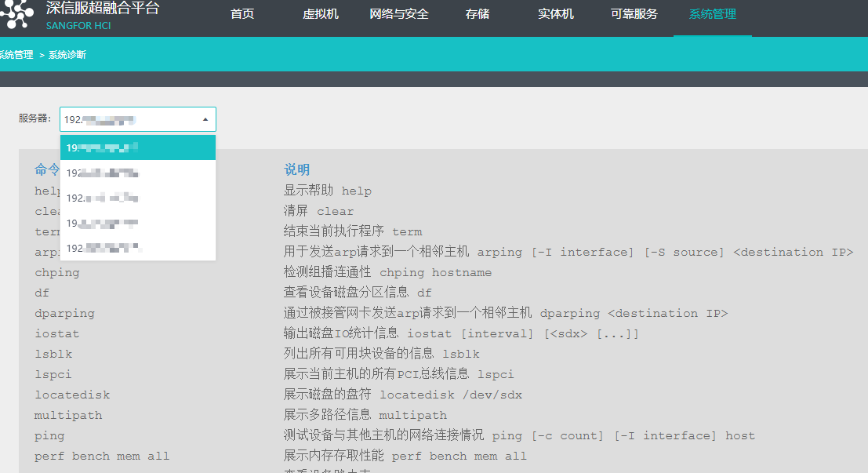Screen dimensions: 868x473
Task: Select the dparping command in the list
Action: pyautogui.click(x=64, y=314)
